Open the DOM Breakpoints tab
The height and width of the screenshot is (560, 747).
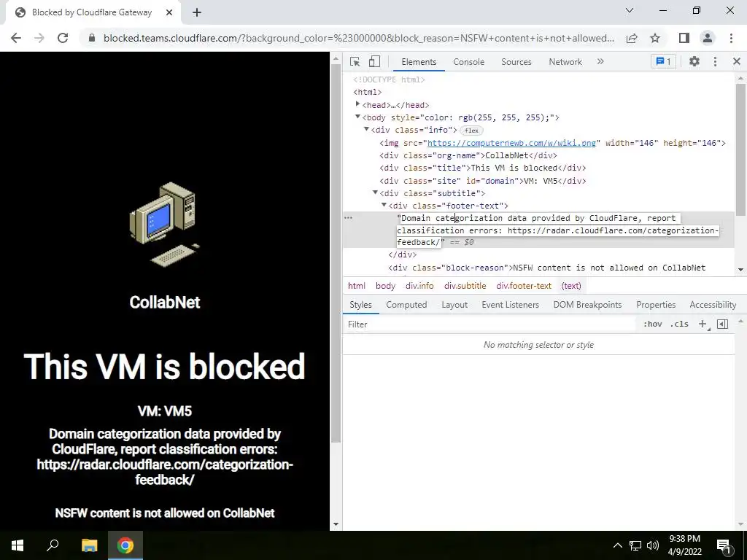(587, 305)
